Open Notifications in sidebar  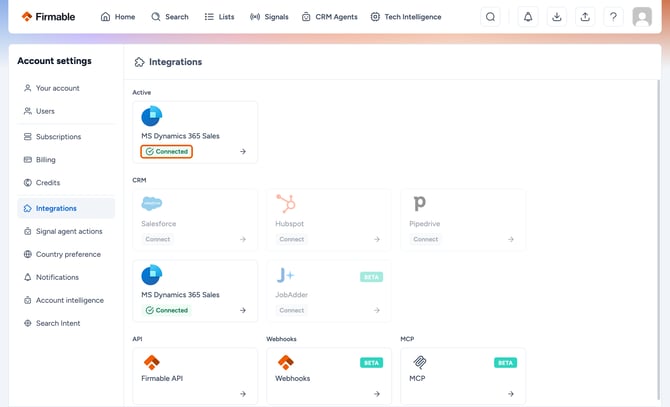[66, 278]
